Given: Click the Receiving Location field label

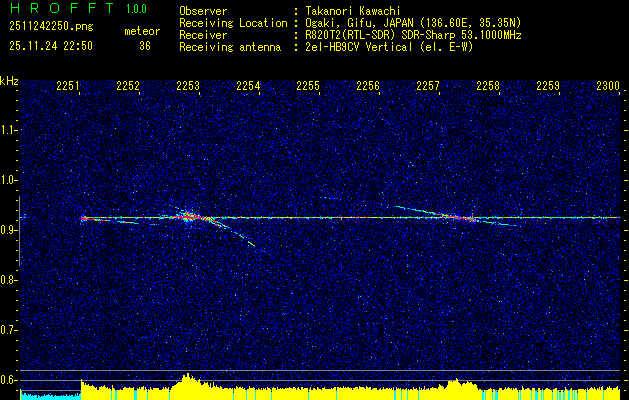Looking at the screenshot, I should tap(233, 23).
